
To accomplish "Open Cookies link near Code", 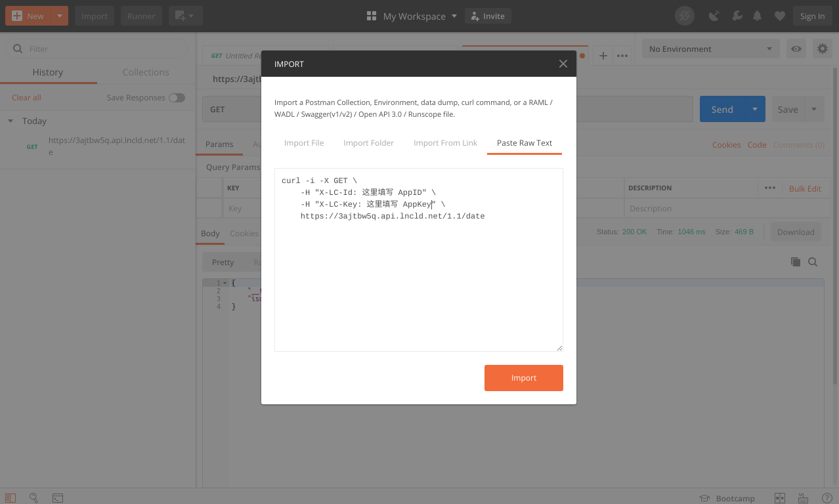I will (726, 144).
